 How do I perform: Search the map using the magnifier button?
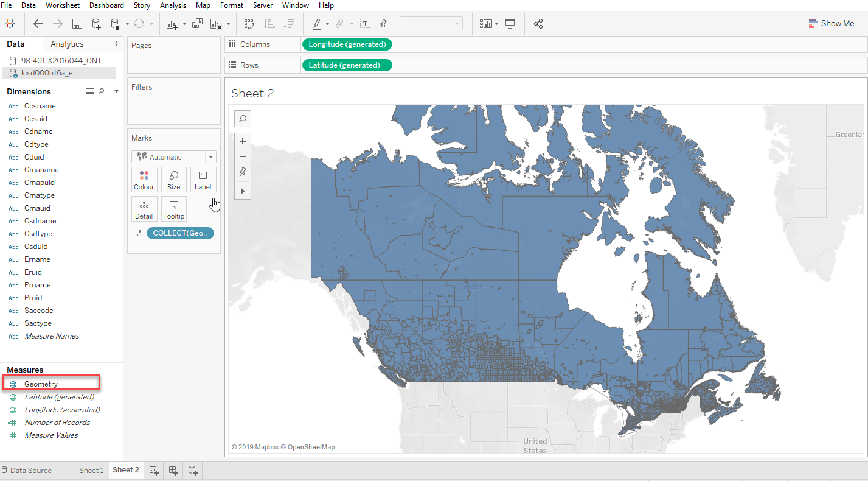(243, 119)
